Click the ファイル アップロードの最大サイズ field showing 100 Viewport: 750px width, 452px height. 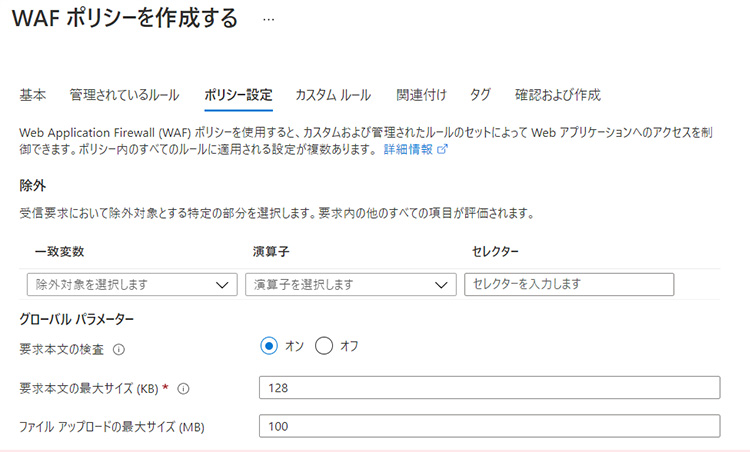coord(489,427)
